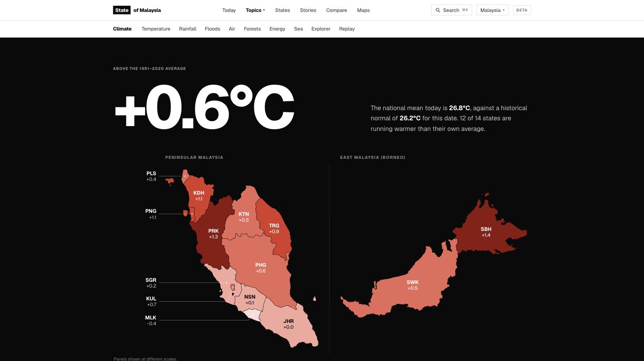Screen dimensions: 644x361
Task: Go to the Today page
Action: [x=229, y=10]
